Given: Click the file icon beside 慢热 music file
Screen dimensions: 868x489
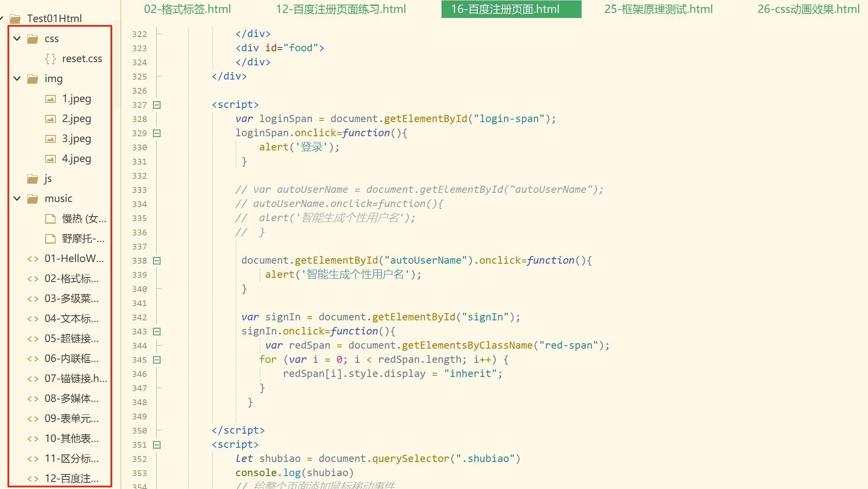Looking at the screenshot, I should coord(50,219).
